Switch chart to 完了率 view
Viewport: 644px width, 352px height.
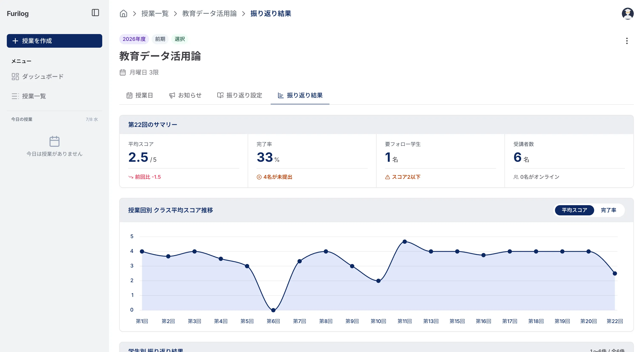tap(608, 210)
